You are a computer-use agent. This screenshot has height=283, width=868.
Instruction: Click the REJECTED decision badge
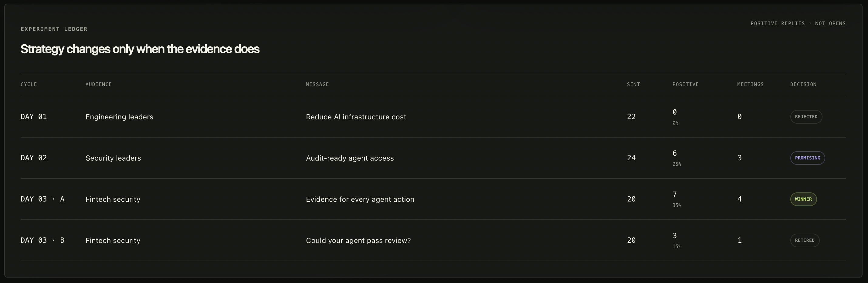coord(806,117)
